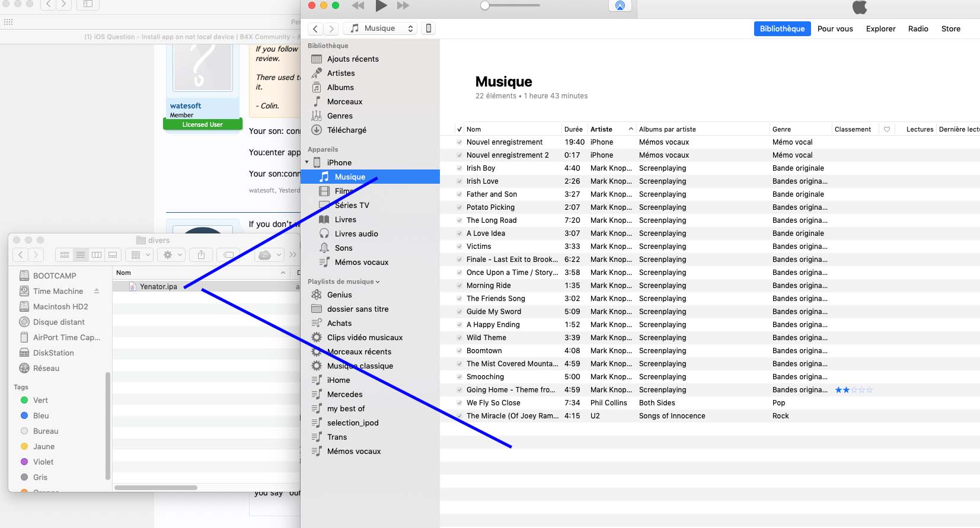Viewport: 980px width, 528px height.
Task: Set rating stars for Going Home
Action: (x=854, y=390)
